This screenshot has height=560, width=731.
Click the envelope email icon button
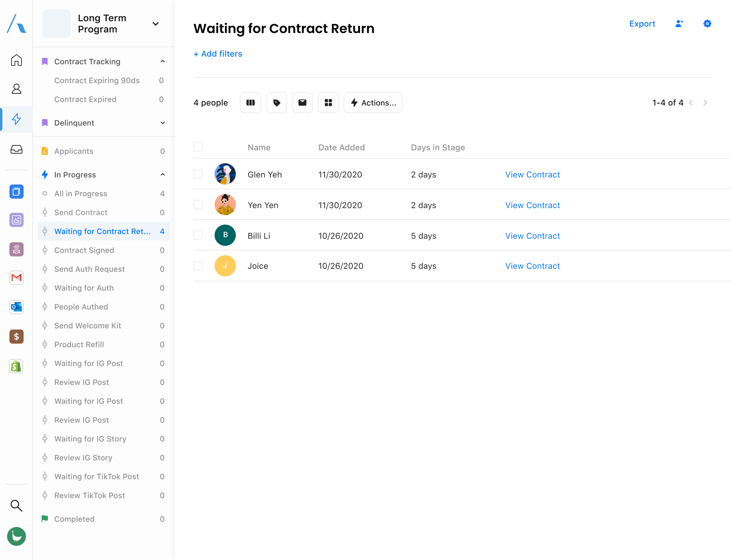coord(302,103)
